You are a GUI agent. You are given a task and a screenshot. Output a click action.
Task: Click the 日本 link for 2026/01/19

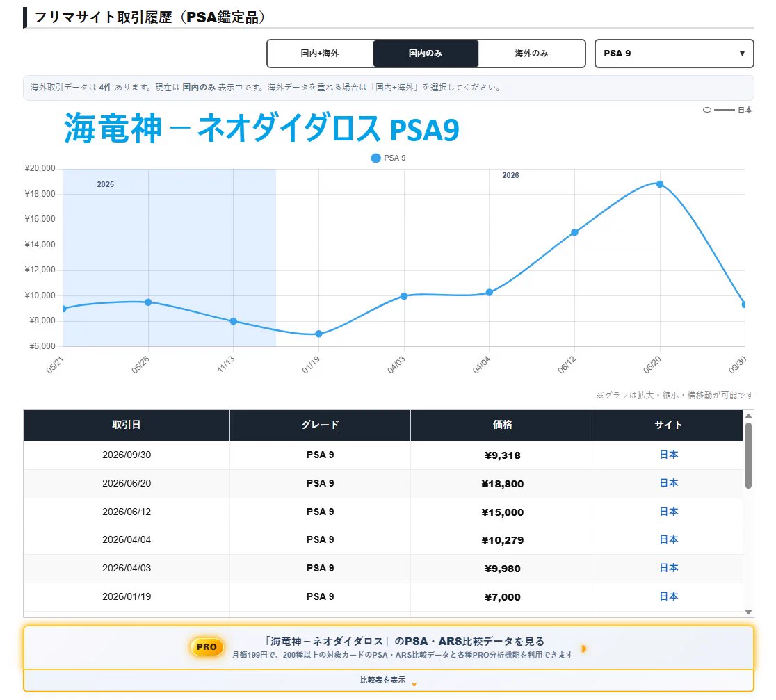[x=669, y=596]
